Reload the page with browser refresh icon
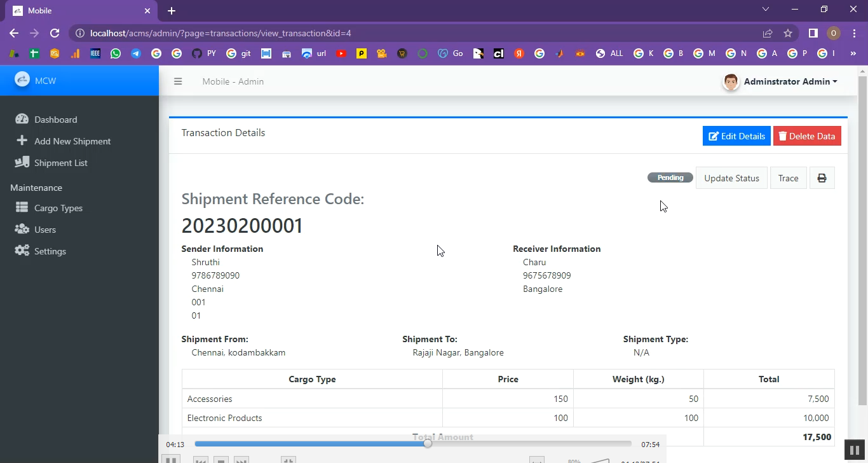 coord(55,33)
